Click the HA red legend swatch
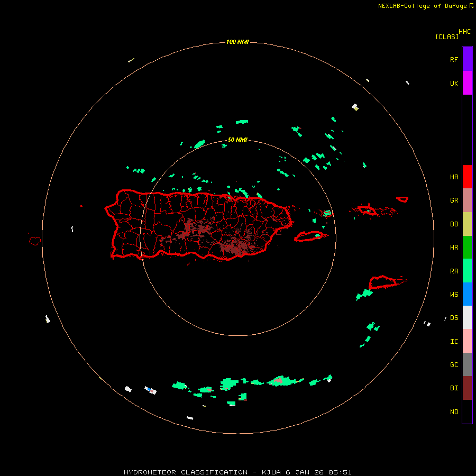This screenshot has height=476, width=476. click(x=467, y=177)
